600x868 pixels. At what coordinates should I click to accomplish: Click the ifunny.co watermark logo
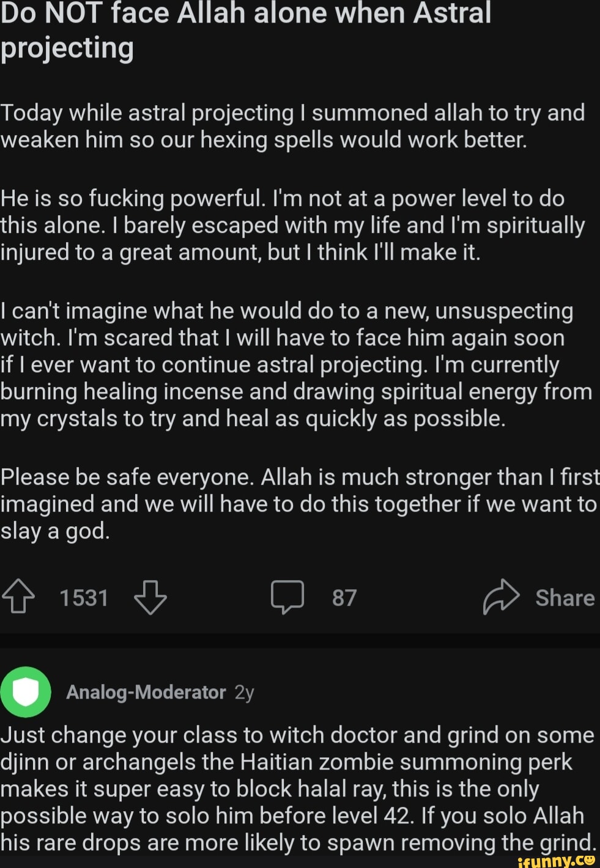557,861
